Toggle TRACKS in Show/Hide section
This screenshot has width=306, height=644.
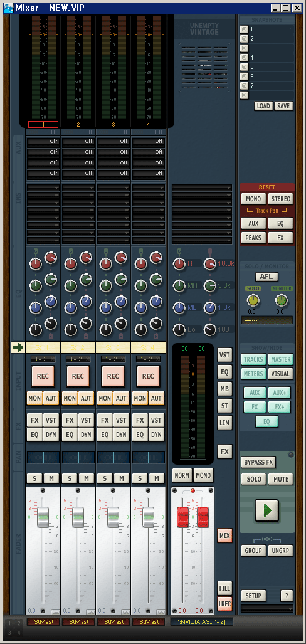[x=253, y=359]
